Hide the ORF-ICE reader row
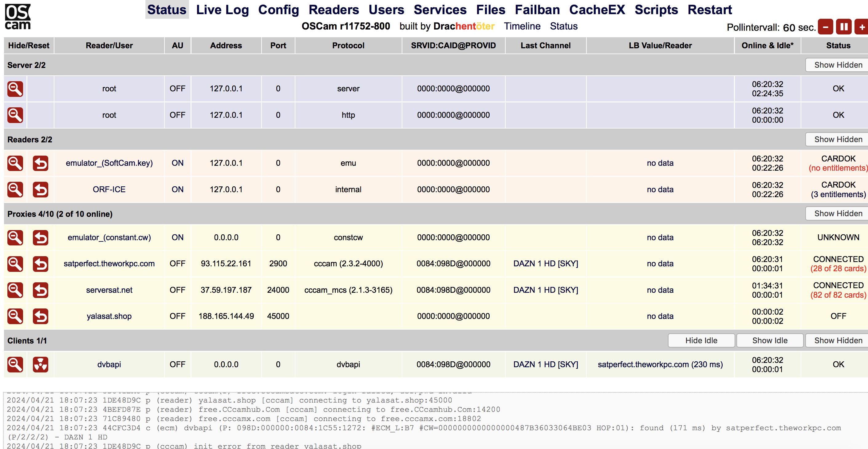 click(15, 189)
